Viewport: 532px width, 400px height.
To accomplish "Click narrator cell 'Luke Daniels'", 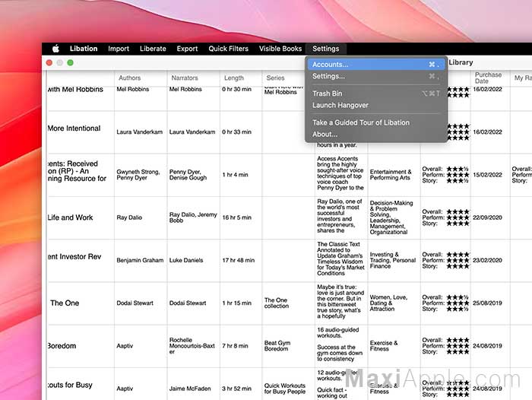I will 193,260.
